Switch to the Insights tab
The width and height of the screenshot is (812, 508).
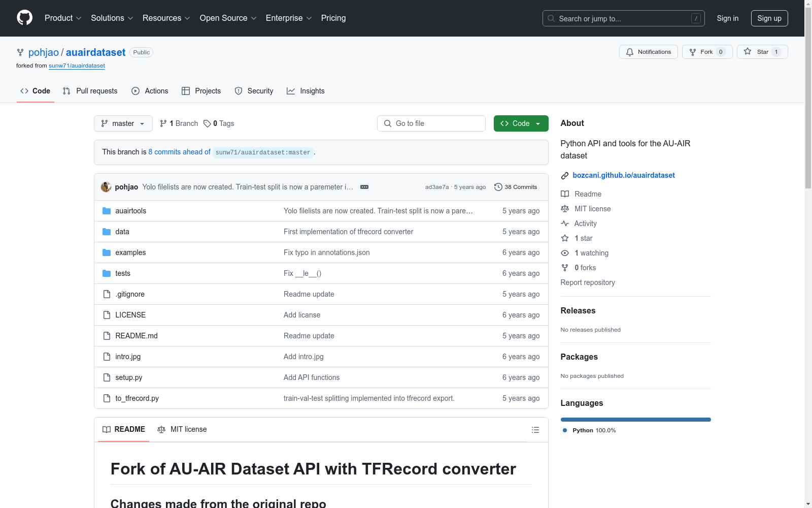[x=306, y=91]
